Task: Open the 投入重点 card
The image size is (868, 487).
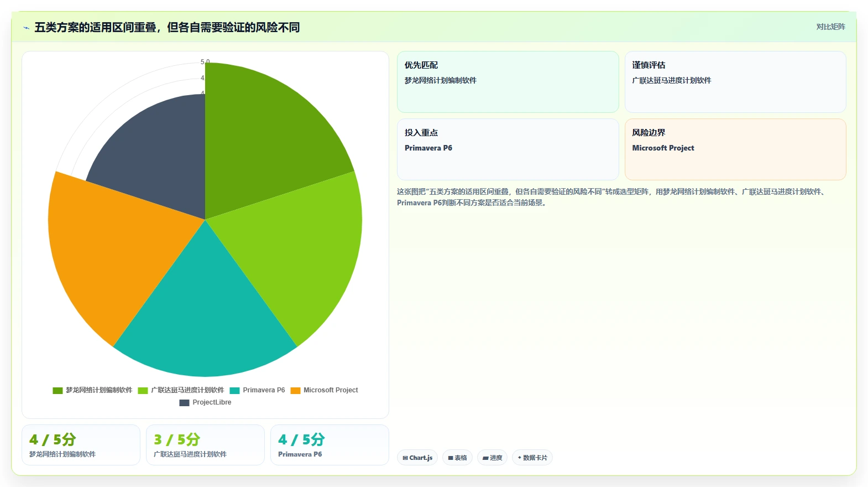Action: [x=508, y=149]
